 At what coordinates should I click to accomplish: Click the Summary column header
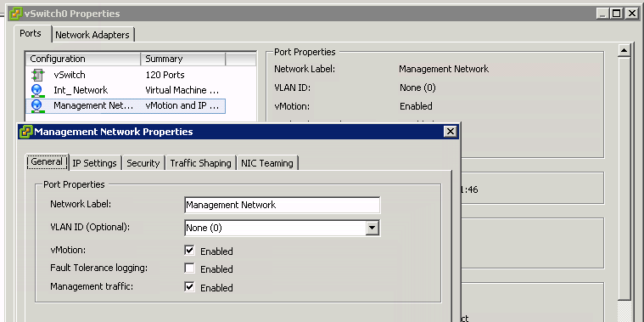pyautogui.click(x=183, y=59)
